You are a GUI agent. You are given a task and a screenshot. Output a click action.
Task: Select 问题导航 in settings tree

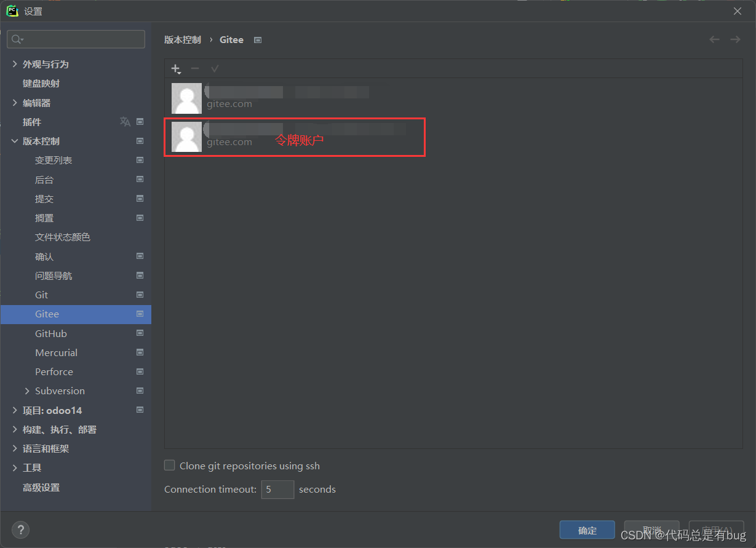tap(54, 276)
